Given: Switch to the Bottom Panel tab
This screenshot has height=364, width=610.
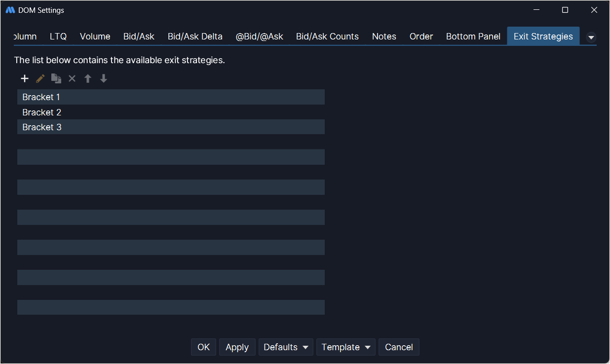Looking at the screenshot, I should pyautogui.click(x=473, y=36).
